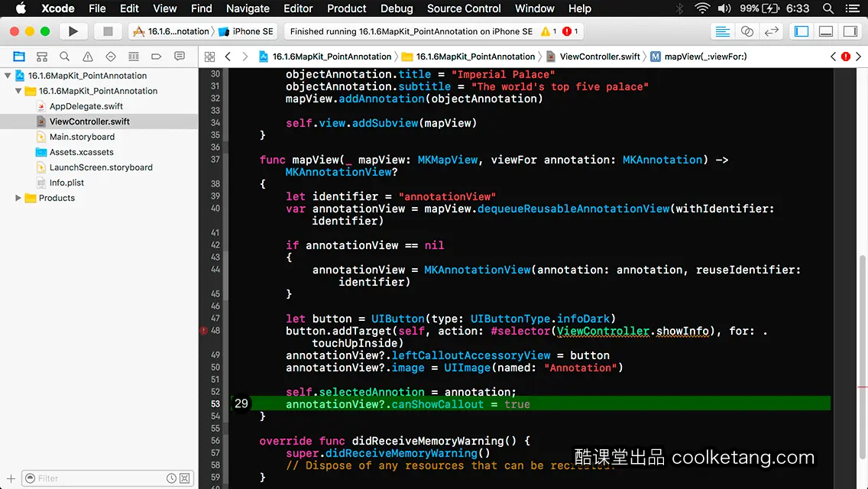Screen dimensions: 868x489
Task: Open ViewController.swift crumb in jump bar
Action: pyautogui.click(x=594, y=57)
